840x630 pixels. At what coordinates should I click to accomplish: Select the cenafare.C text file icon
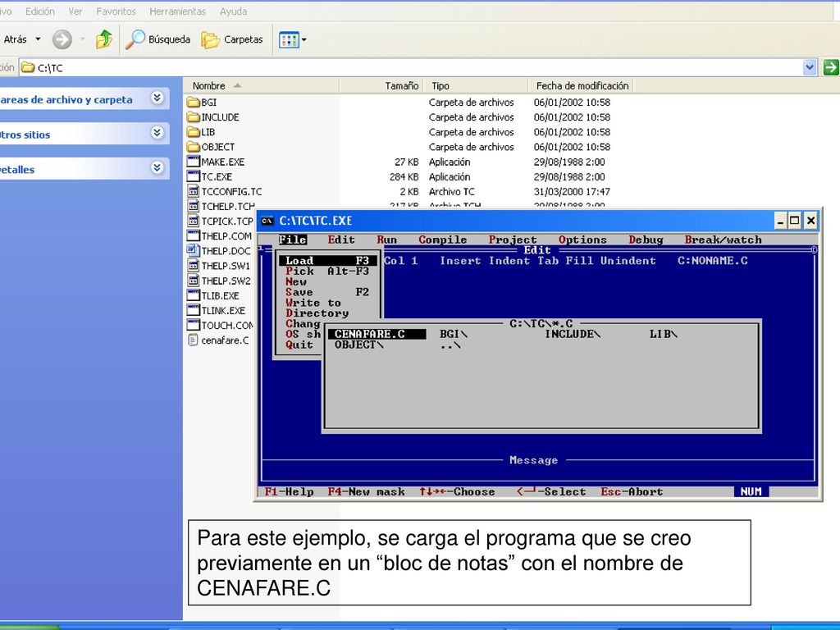[x=194, y=340]
